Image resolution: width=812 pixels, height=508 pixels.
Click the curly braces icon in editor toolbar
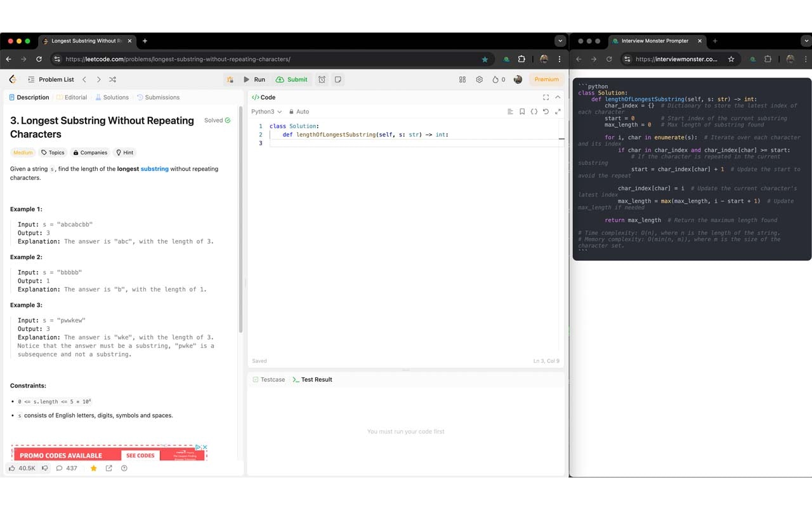[534, 112]
